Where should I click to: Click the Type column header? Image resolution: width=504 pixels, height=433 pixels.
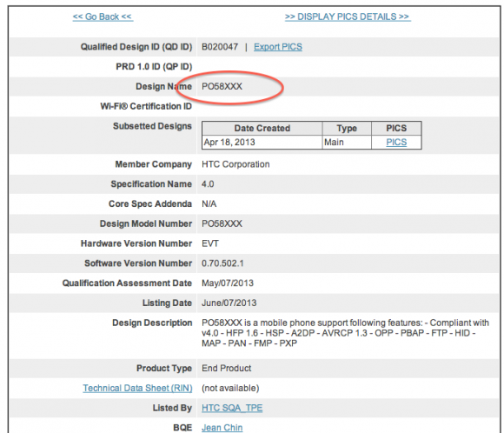(347, 128)
